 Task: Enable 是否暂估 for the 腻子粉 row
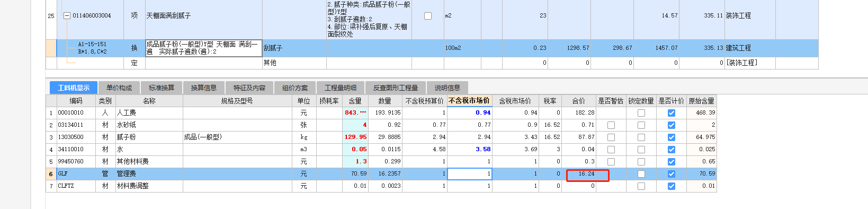click(611, 137)
